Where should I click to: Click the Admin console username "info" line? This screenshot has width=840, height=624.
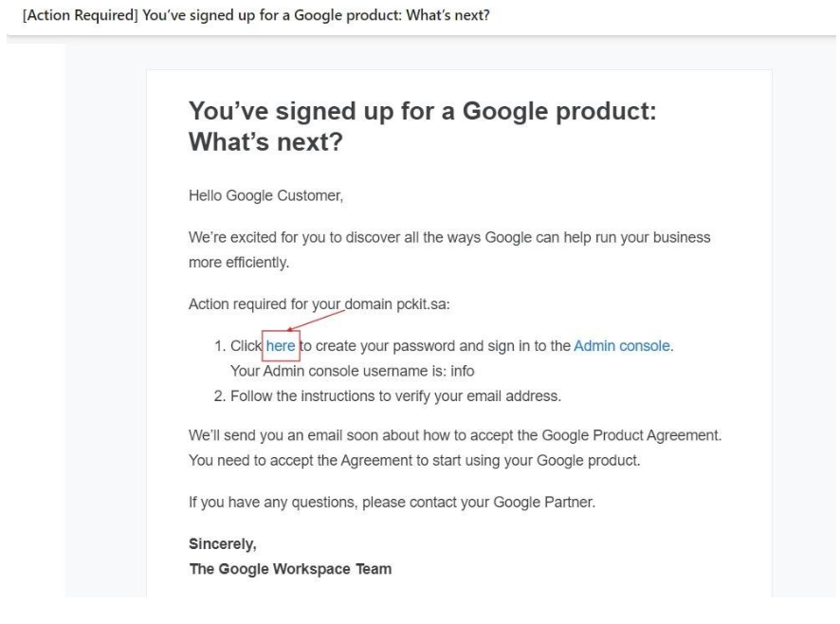pos(353,371)
